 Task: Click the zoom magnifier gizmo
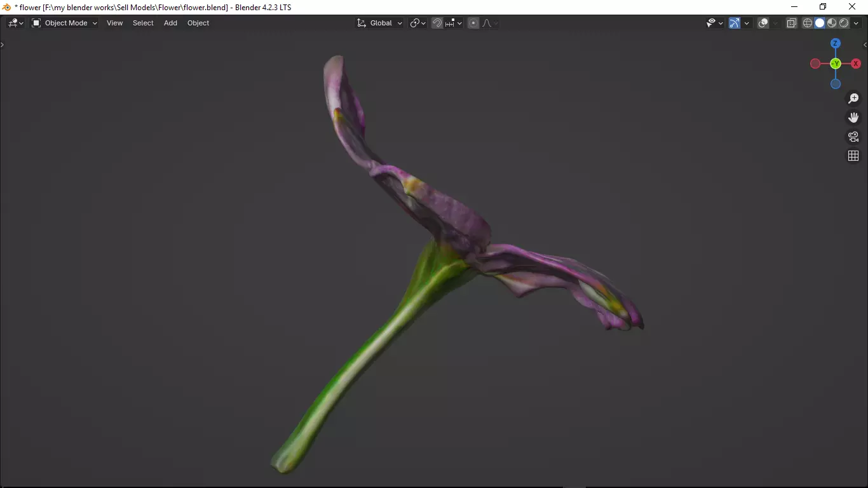(x=853, y=98)
